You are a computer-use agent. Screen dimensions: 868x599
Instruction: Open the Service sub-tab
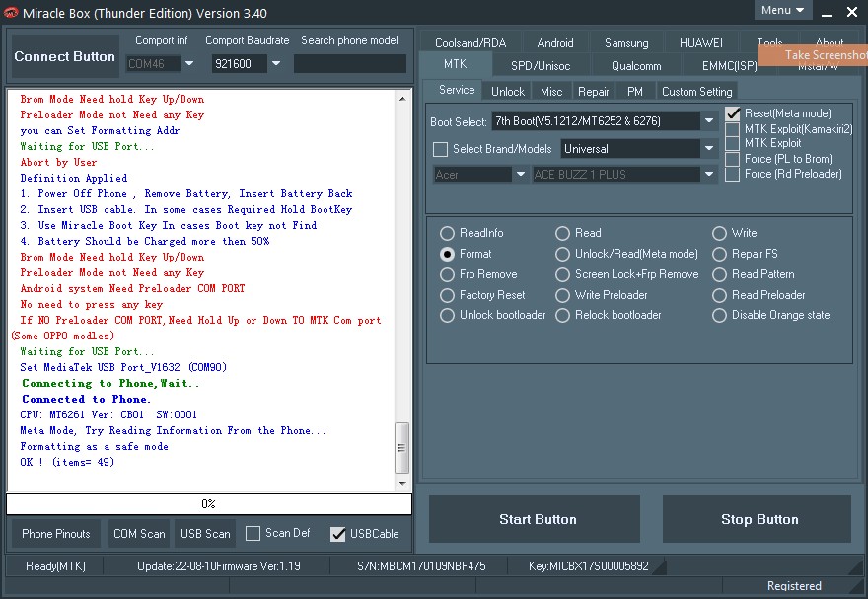[457, 90]
